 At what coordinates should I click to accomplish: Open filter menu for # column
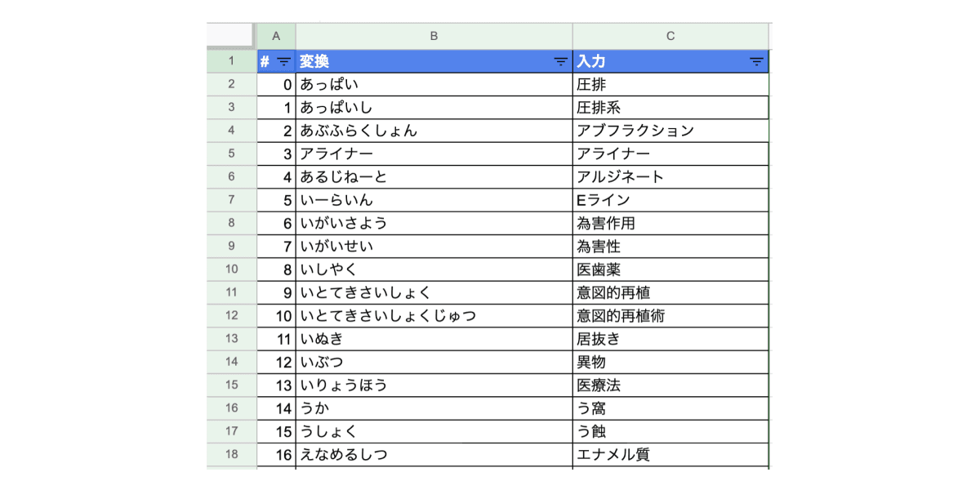(283, 61)
